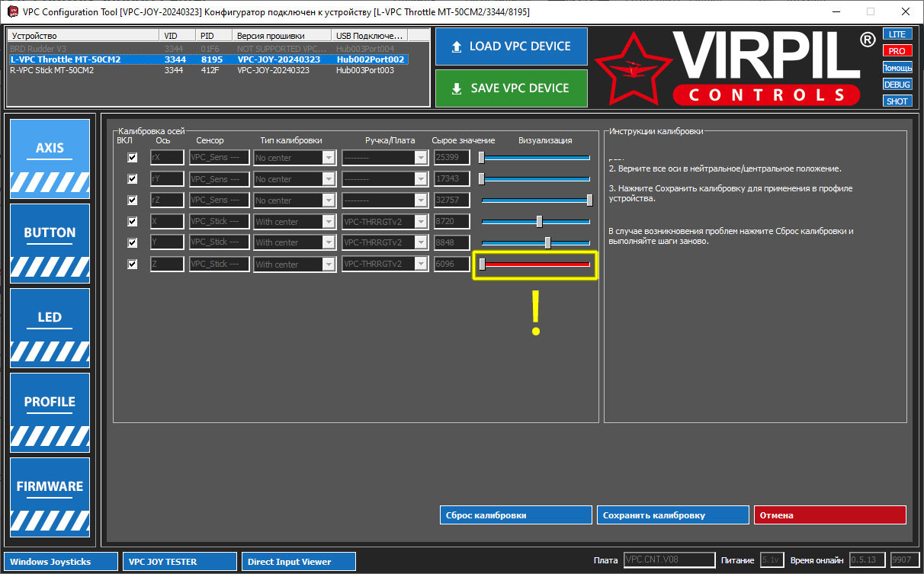Open the Ручка/Плата dropdown for rX axis
924x574 pixels.
[x=384, y=158]
